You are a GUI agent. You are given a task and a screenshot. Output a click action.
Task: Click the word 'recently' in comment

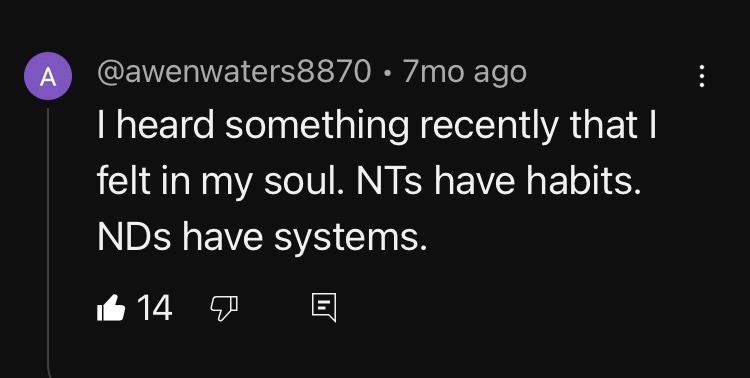click(489, 127)
